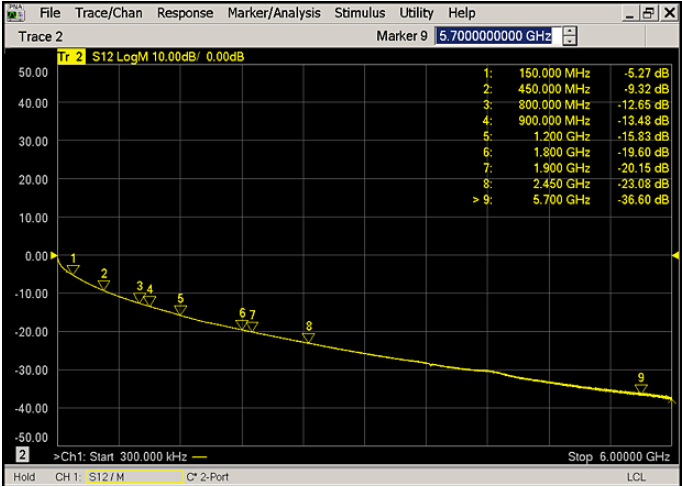Select marker 3 triangle on the trace

pyautogui.click(x=139, y=298)
